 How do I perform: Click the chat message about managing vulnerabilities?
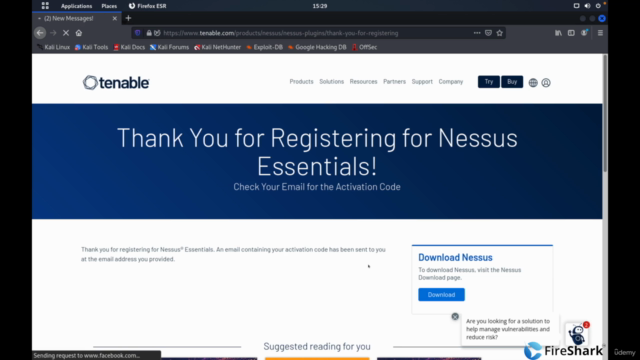[x=508, y=329]
